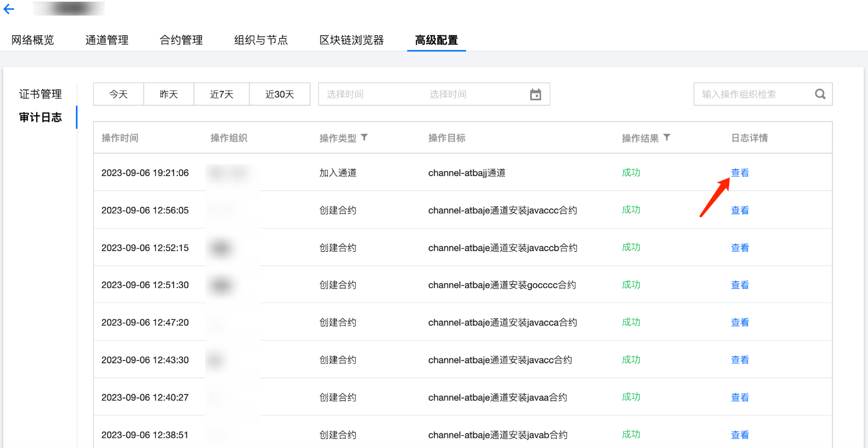868x448 pixels.
Task: Switch to the 通道管理 tab
Action: (x=107, y=40)
